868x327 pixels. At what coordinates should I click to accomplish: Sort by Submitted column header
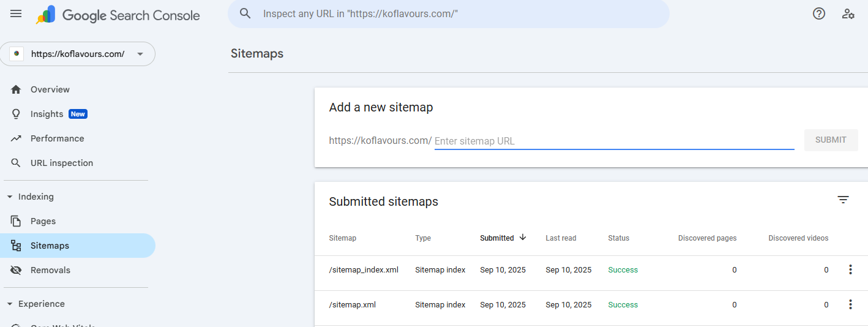coord(497,238)
